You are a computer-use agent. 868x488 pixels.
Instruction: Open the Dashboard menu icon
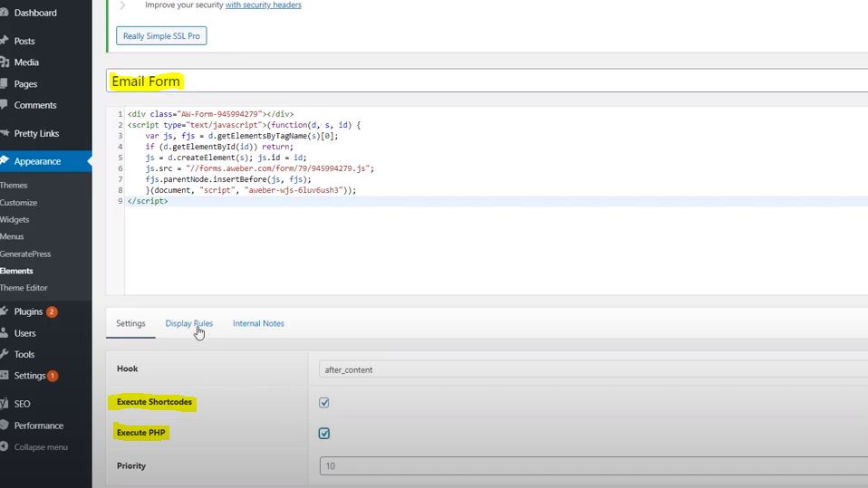pyautogui.click(x=4, y=12)
